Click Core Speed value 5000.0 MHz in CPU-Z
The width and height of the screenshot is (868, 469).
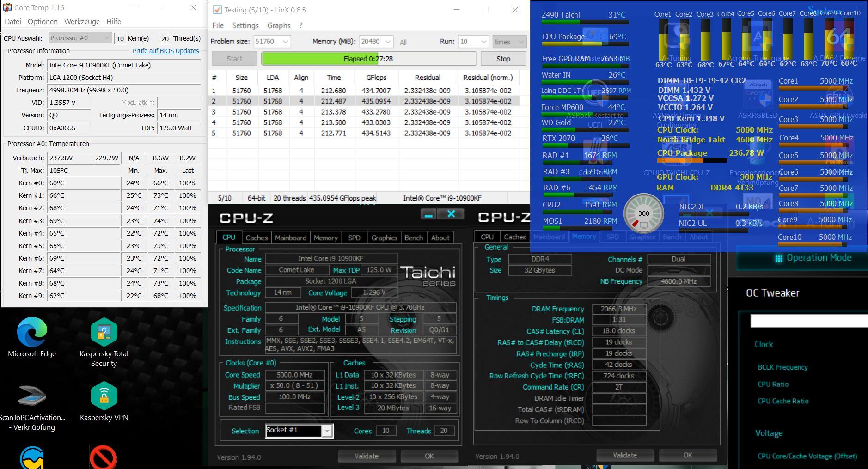tap(294, 375)
